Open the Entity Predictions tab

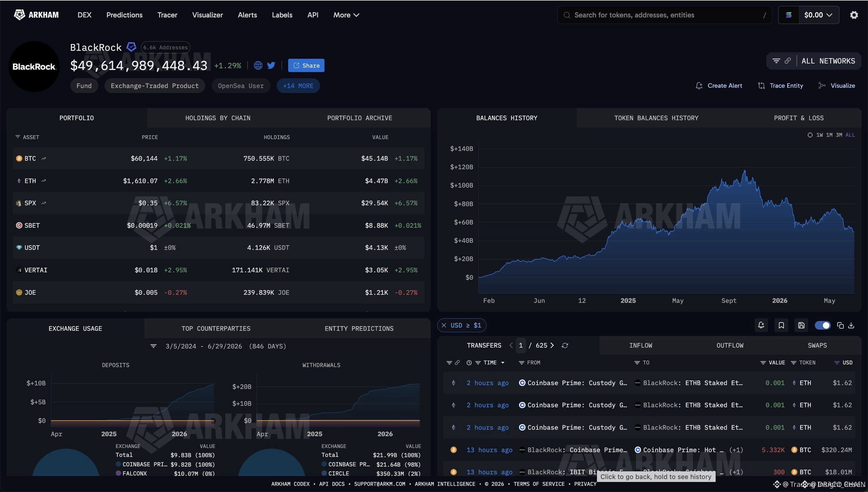click(x=359, y=328)
